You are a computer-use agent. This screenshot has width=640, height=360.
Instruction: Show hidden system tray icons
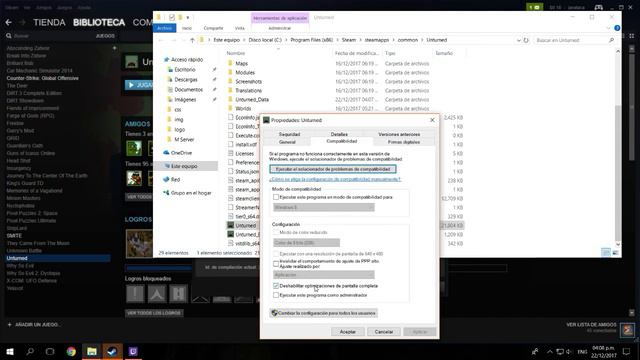(x=550, y=351)
